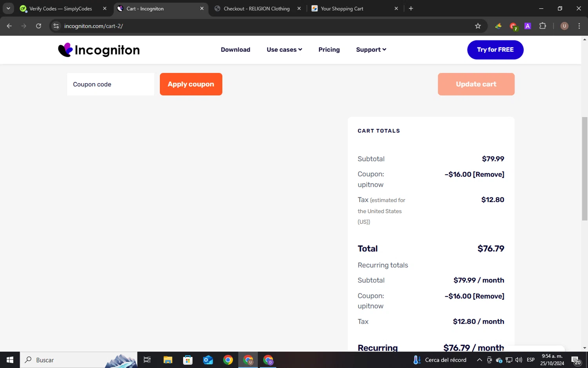Switch the ESP input language indicator
The image size is (588, 368).
(531, 360)
